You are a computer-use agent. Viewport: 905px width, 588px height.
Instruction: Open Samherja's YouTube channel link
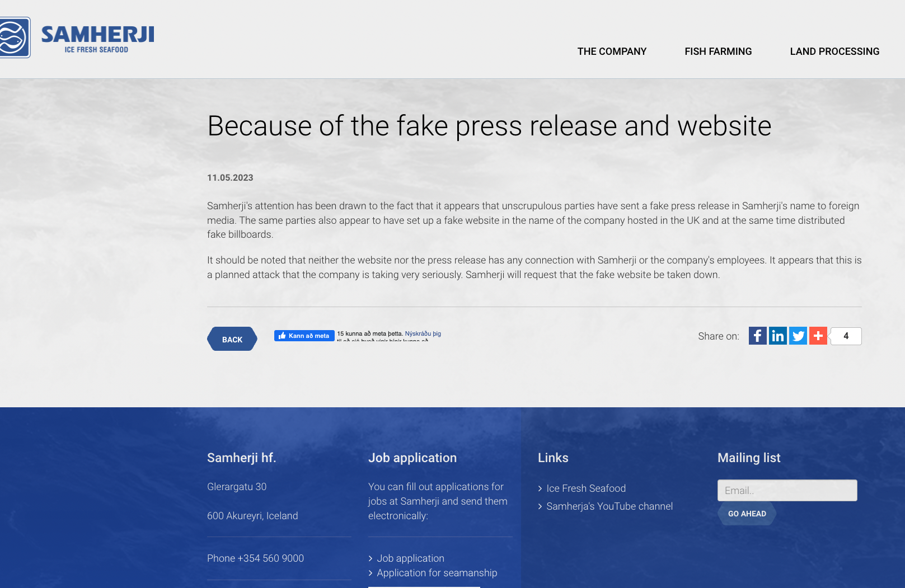click(609, 506)
